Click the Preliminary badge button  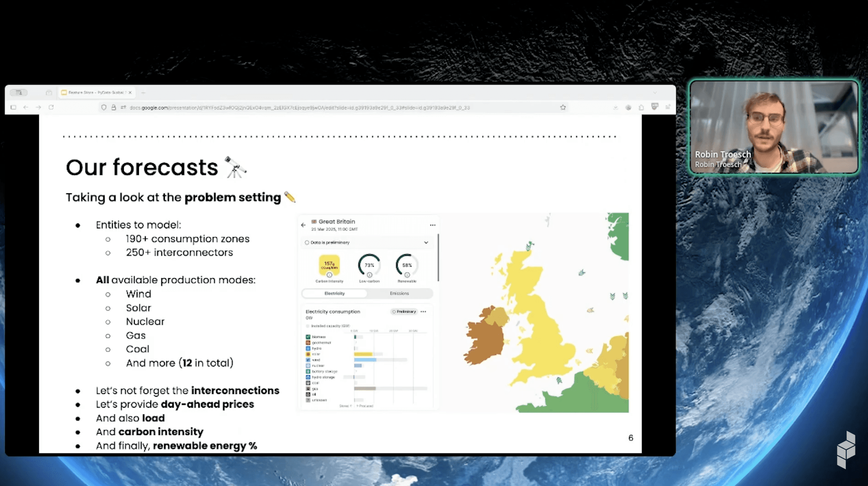(404, 312)
